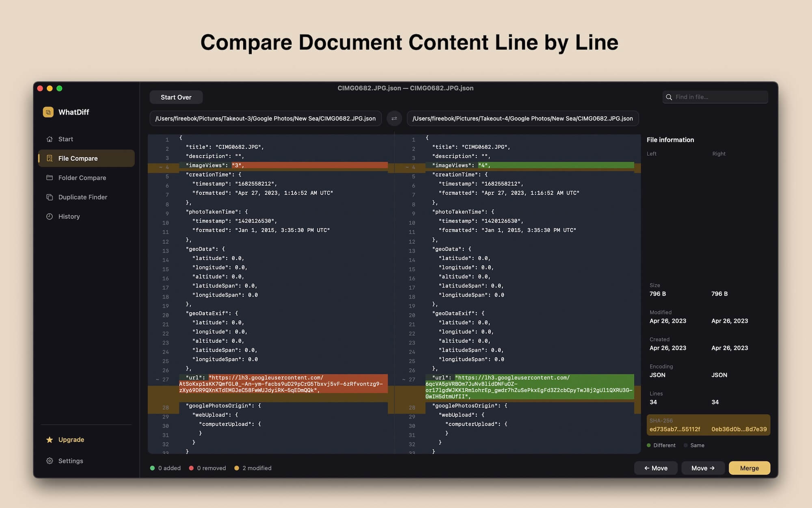Click the magnifier icon in search box
This screenshot has height=508, width=812.
click(669, 97)
